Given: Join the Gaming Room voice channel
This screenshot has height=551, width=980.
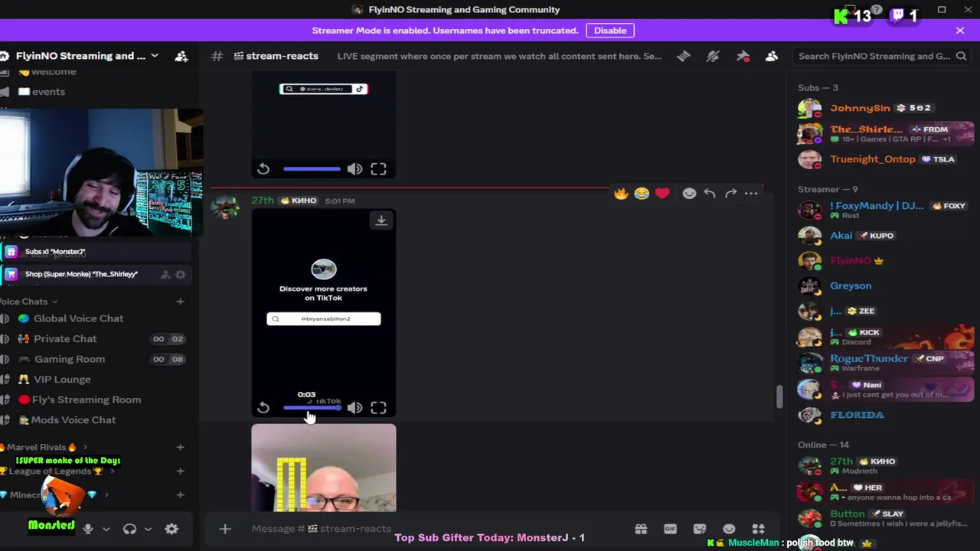Looking at the screenshot, I should [x=70, y=359].
